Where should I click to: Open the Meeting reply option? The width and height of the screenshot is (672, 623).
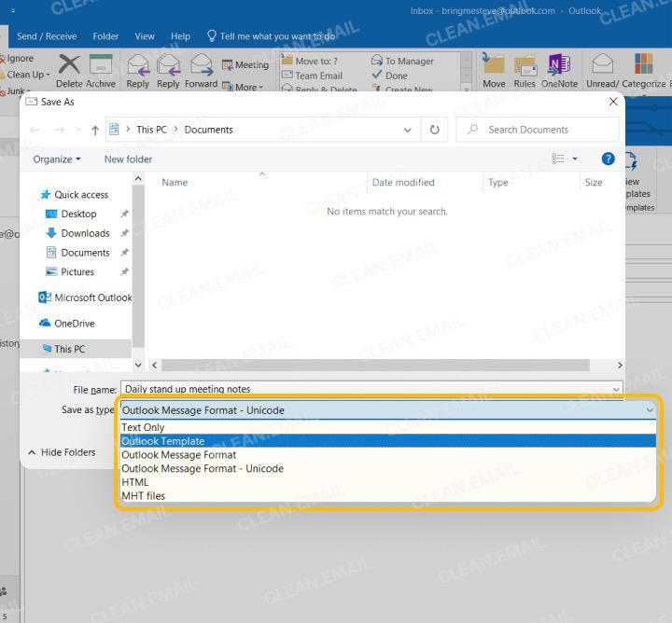(x=245, y=64)
